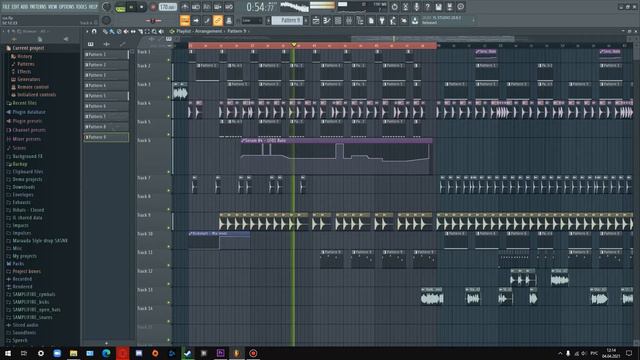Open the Line snap selector dropdown
The image size is (640, 360).
point(251,20)
